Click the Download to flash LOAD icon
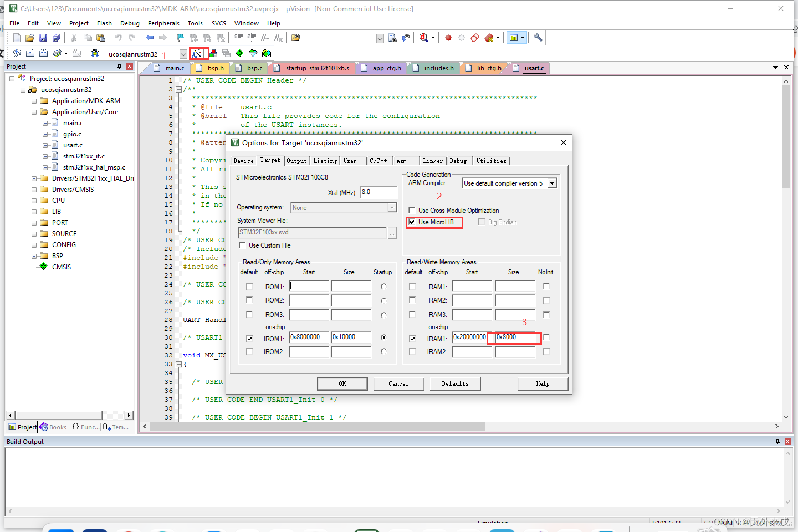798x532 pixels. coord(95,53)
